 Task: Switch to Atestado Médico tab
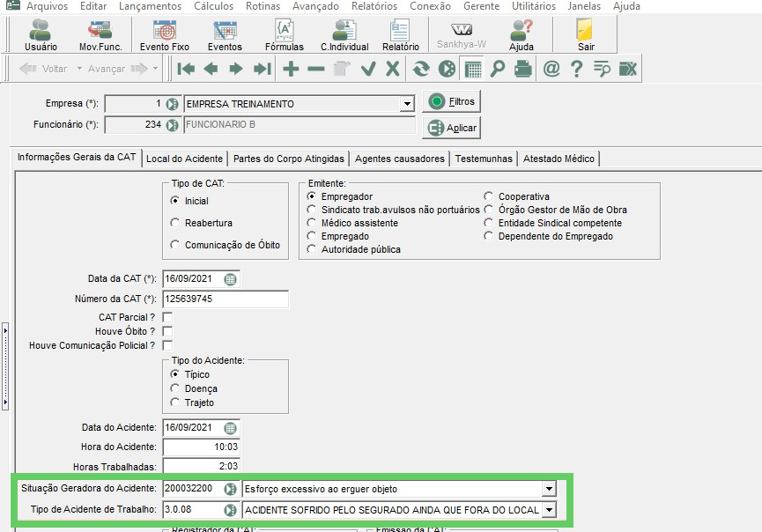tap(559, 159)
